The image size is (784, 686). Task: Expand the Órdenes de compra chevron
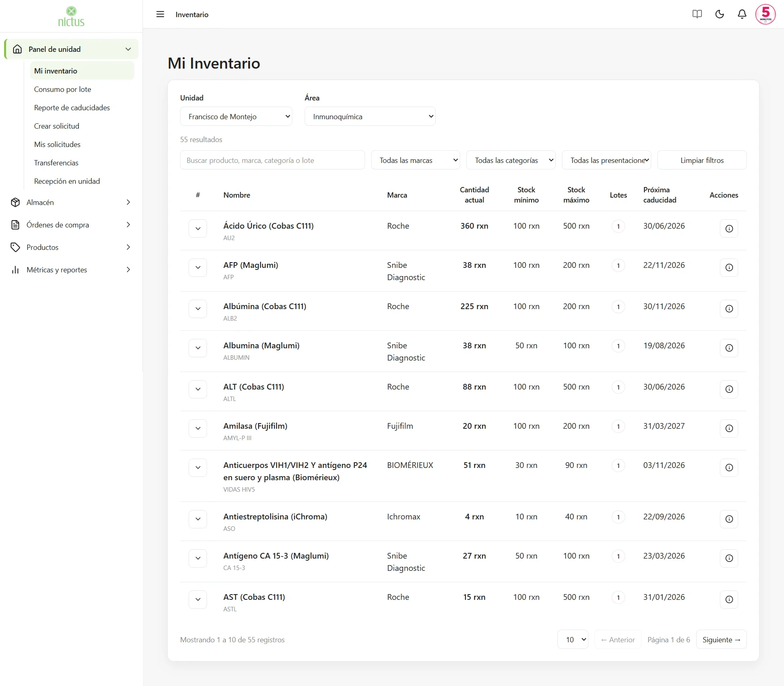[x=128, y=225]
